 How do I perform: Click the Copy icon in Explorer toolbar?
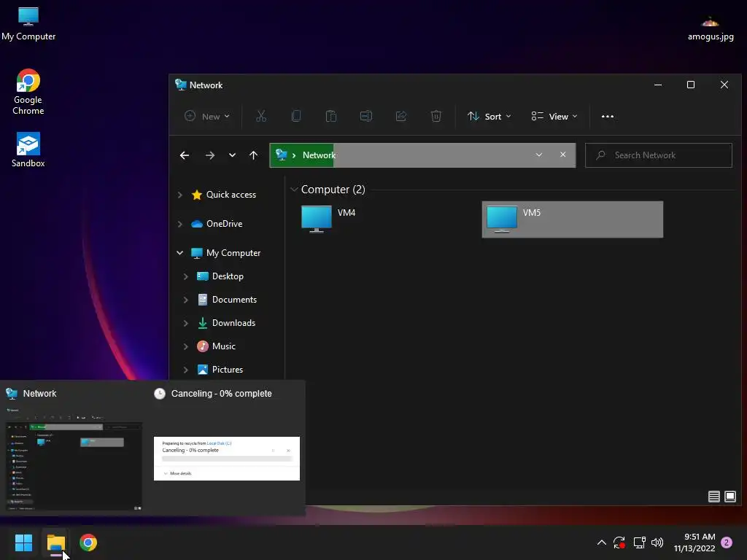click(x=296, y=116)
